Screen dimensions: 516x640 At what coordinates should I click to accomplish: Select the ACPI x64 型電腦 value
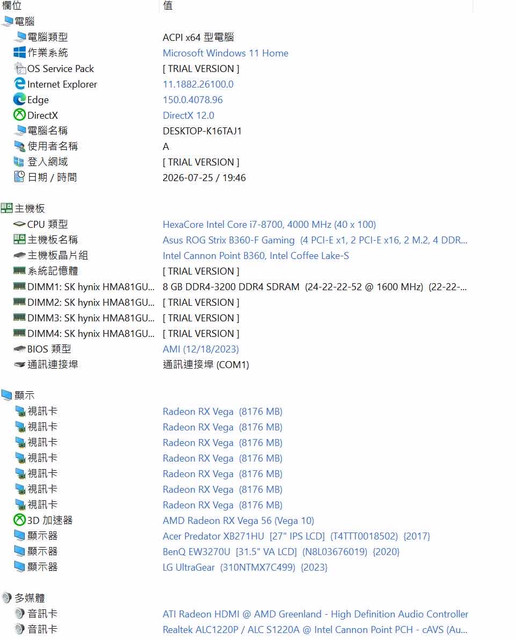198,37
